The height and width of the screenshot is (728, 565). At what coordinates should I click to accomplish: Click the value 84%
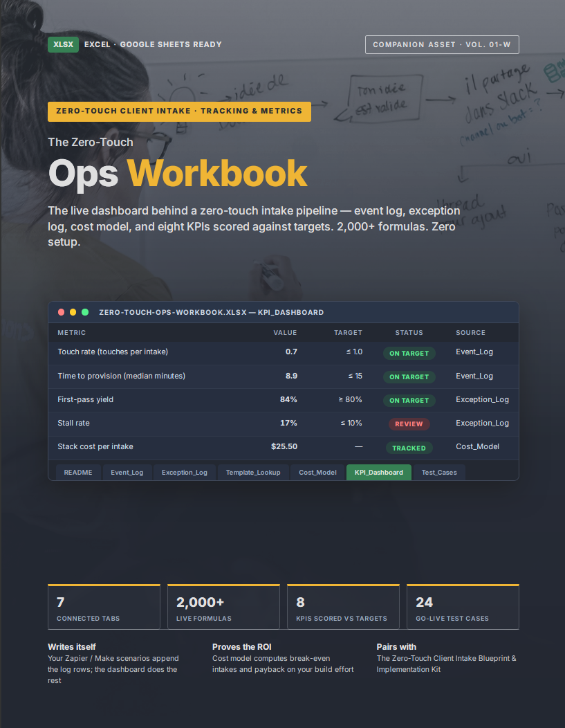coord(288,399)
